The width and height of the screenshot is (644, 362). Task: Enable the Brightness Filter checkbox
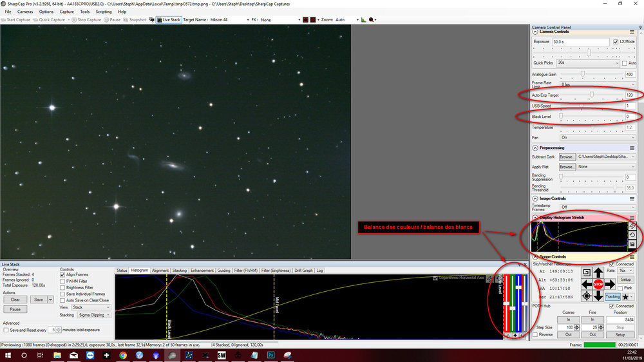[62, 288]
